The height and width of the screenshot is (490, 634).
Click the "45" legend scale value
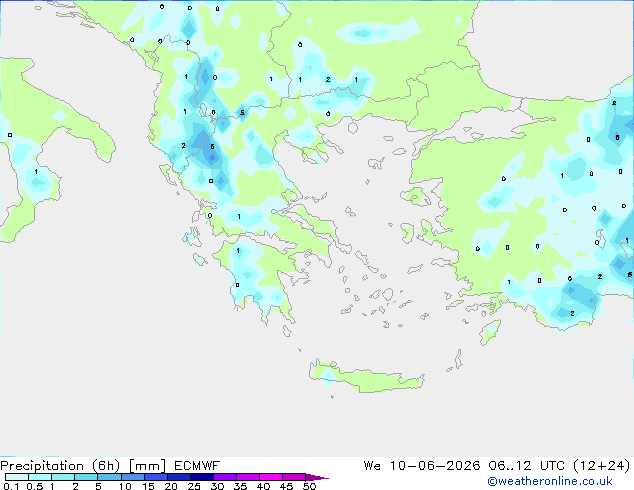[x=286, y=486]
